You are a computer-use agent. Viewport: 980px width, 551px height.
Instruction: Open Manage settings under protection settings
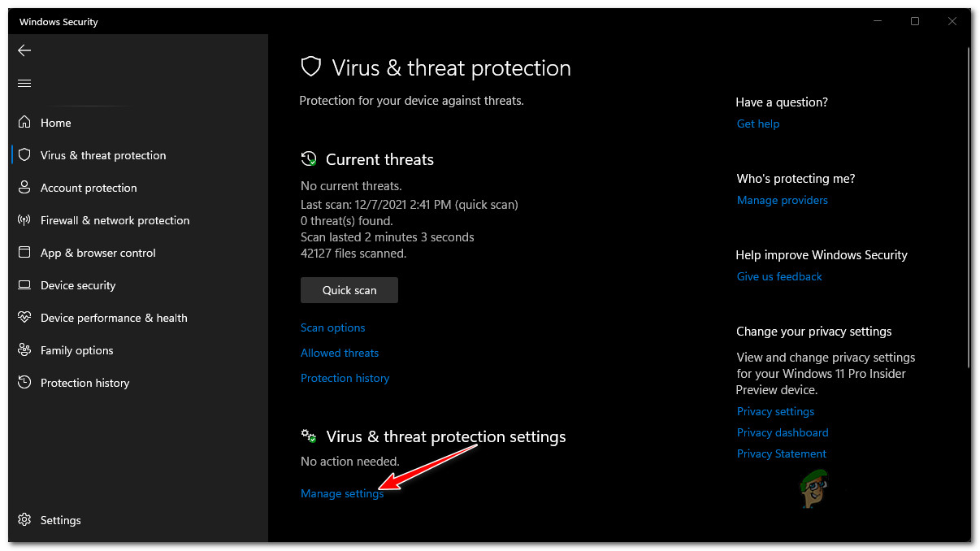(341, 493)
